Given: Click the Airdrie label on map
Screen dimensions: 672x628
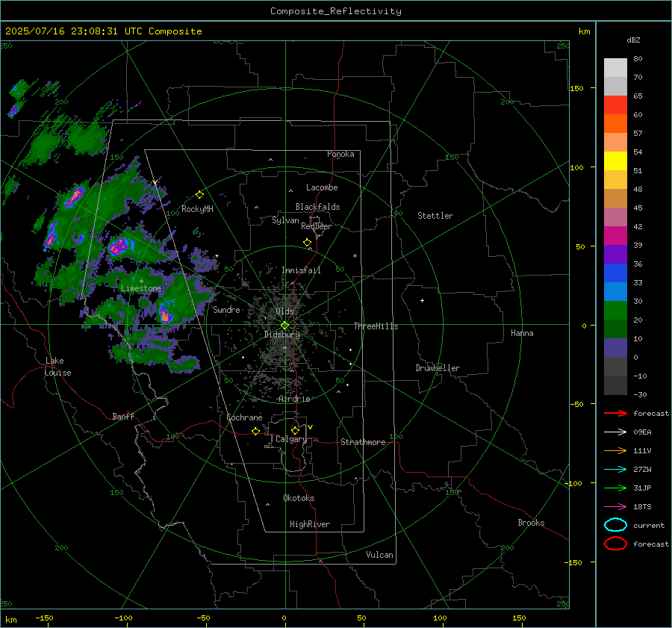Looking at the screenshot, I should pyautogui.click(x=294, y=399).
